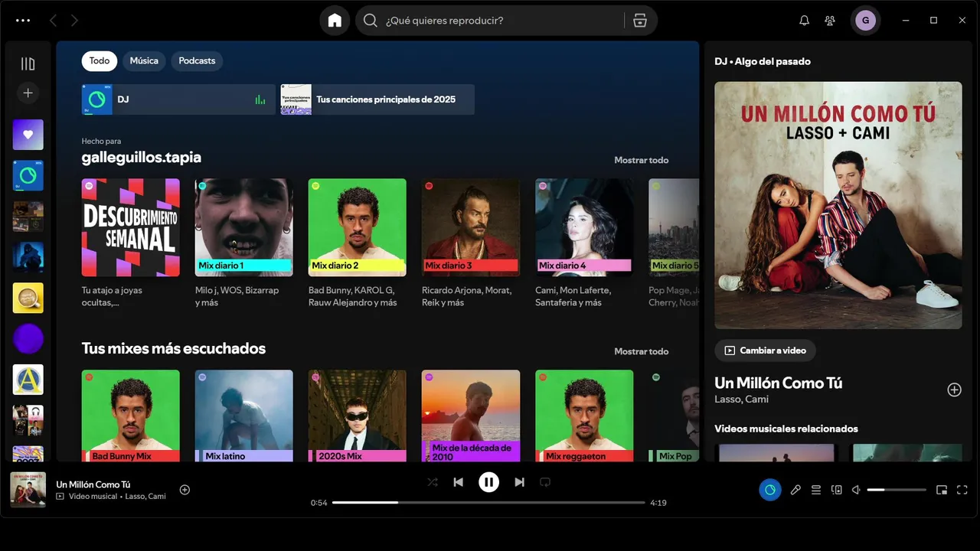Image resolution: width=980 pixels, height=551 pixels.
Task: Open the profile avatar G
Action: [x=865, y=21]
